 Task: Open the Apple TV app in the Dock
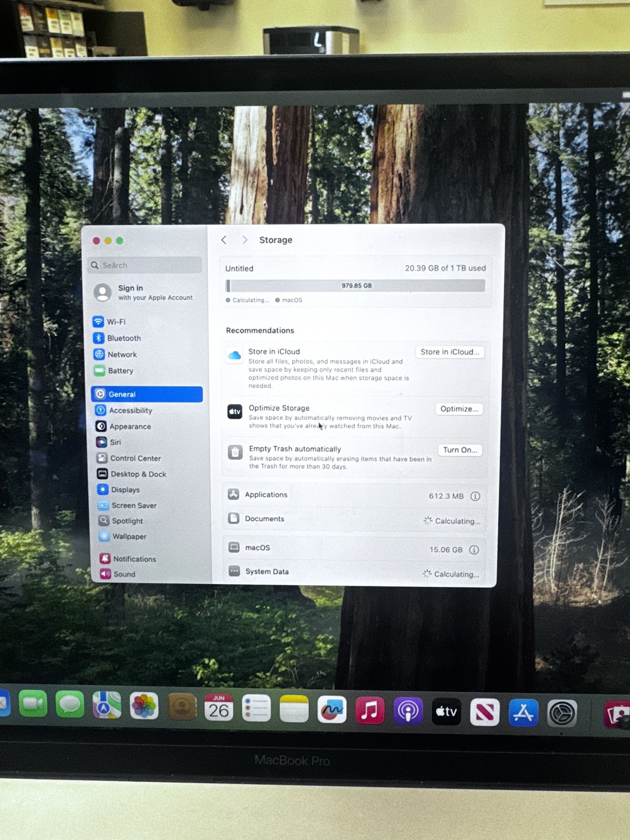[x=446, y=712]
